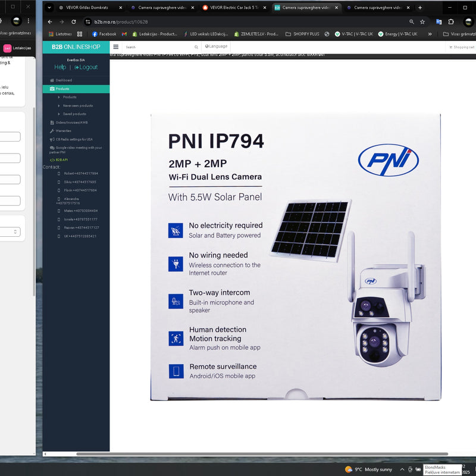Screen dimensions: 476x476
Task: Click the page horizontal scrollbar
Action: [x=262, y=454]
